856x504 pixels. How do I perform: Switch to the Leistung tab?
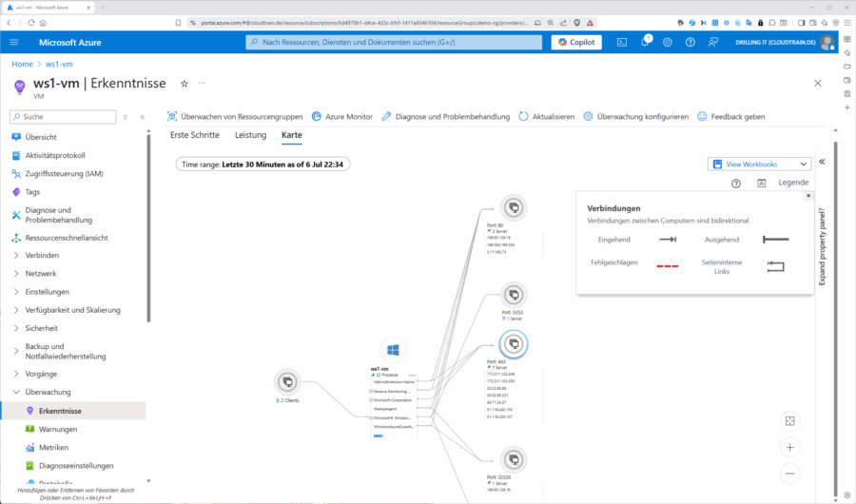pos(250,135)
